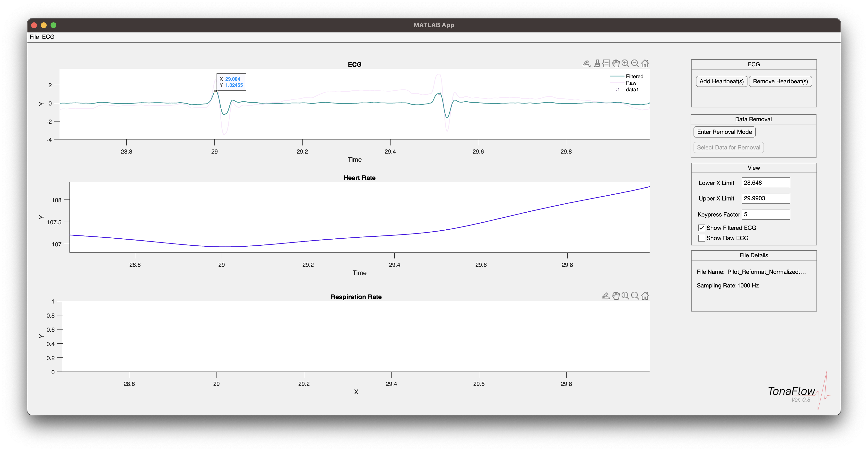Click zoom in icon above Respiration Rate plot
868x451 pixels.
coord(625,296)
